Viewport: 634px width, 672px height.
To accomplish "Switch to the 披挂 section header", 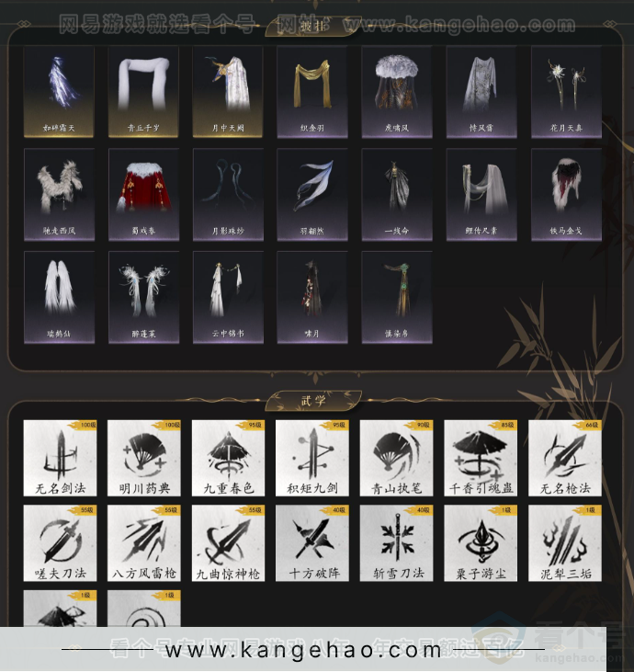I will point(313,26).
